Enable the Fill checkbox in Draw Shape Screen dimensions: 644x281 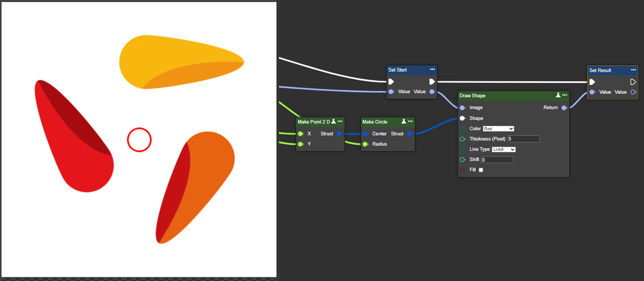click(481, 170)
